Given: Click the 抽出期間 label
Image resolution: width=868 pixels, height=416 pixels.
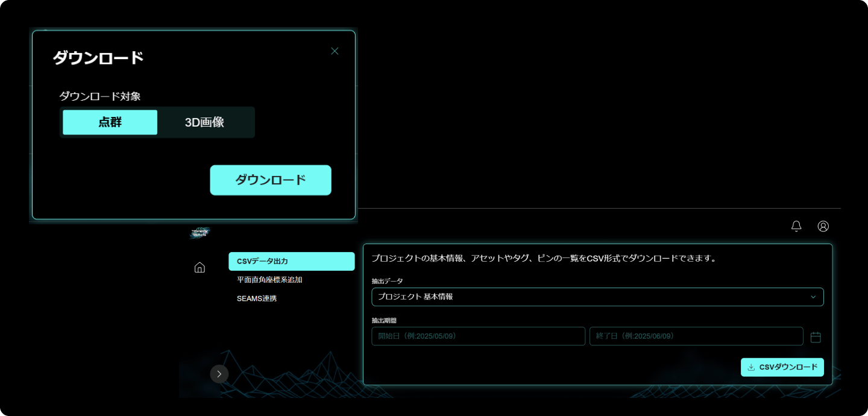Looking at the screenshot, I should [384, 321].
